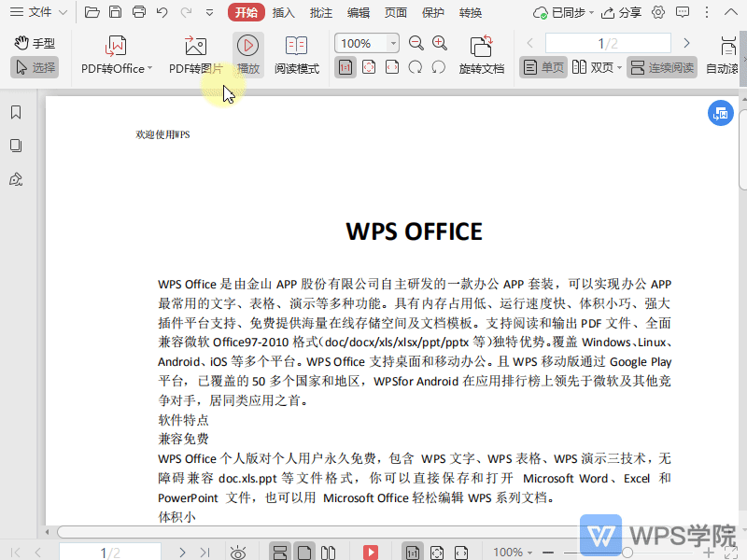The height and width of the screenshot is (560, 747).
Task: Select the hand tool (手型)
Action: tap(35, 41)
